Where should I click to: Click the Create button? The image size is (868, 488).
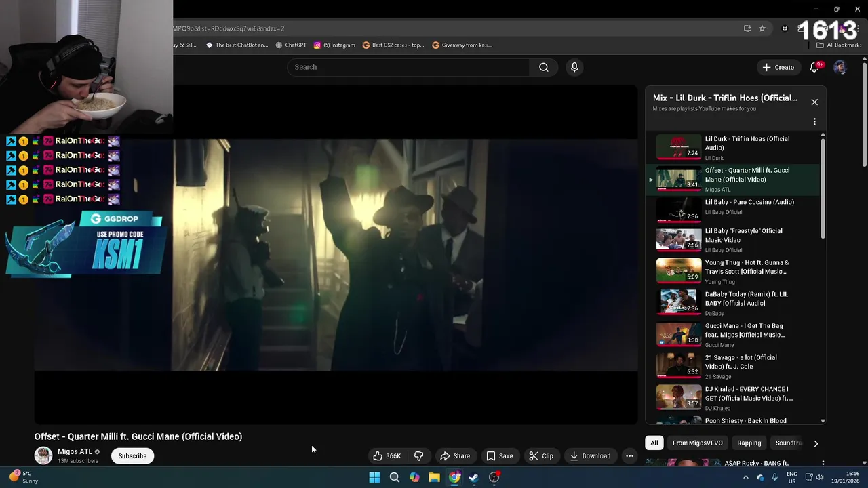pyautogui.click(x=778, y=67)
